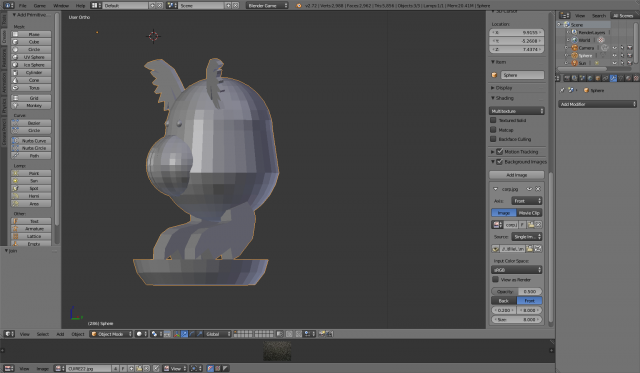The width and height of the screenshot is (640, 373).
Task: Open the Render properties tab icon
Action: tap(567, 78)
